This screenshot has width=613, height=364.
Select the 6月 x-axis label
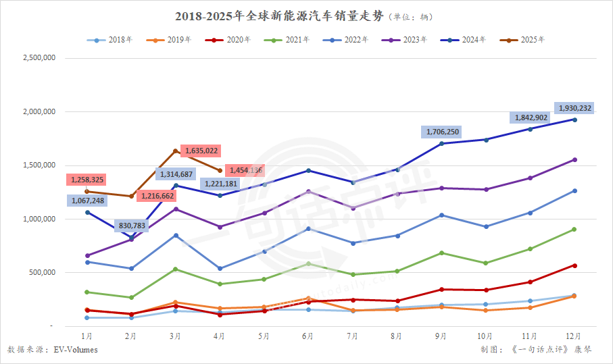pos(308,335)
